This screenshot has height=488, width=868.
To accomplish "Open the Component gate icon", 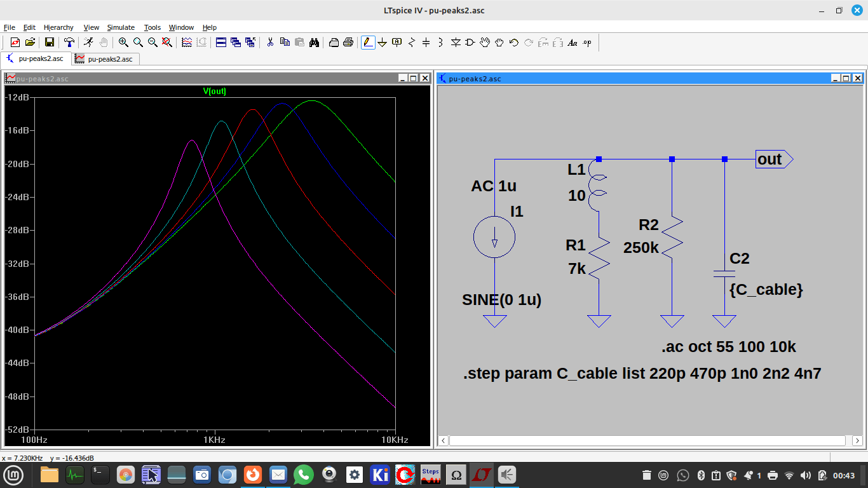I will pyautogui.click(x=470, y=43).
